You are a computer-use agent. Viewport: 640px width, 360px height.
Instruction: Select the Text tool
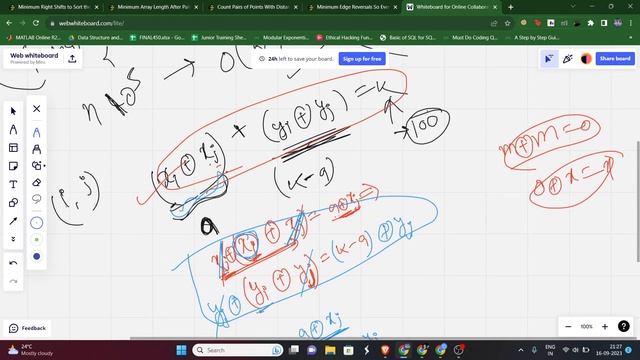pyautogui.click(x=13, y=184)
